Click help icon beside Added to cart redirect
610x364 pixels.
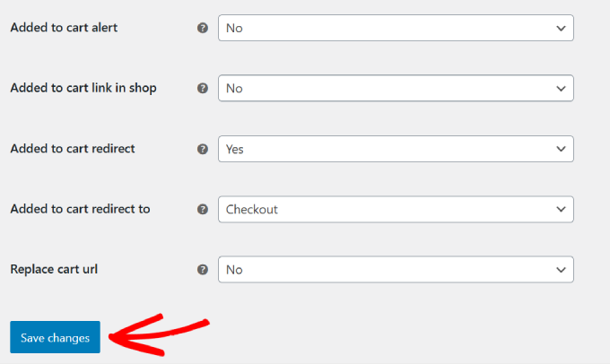pos(202,149)
